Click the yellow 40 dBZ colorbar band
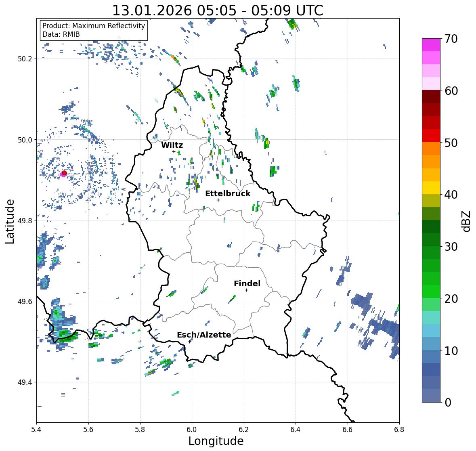 tap(431, 188)
